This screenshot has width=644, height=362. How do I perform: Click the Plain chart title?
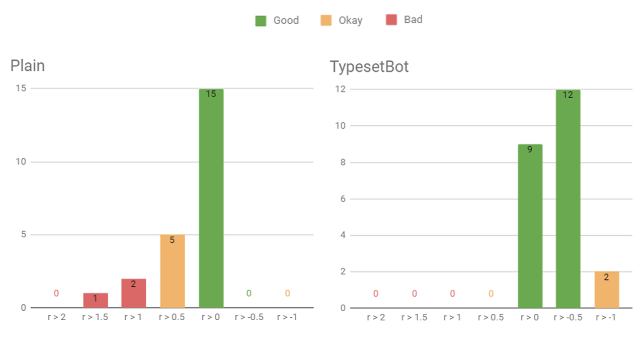point(28,66)
